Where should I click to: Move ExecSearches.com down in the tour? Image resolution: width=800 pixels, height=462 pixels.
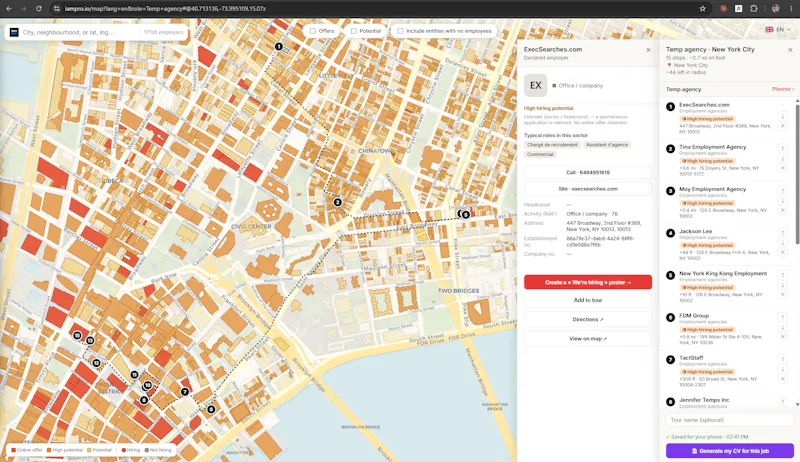tap(783, 116)
